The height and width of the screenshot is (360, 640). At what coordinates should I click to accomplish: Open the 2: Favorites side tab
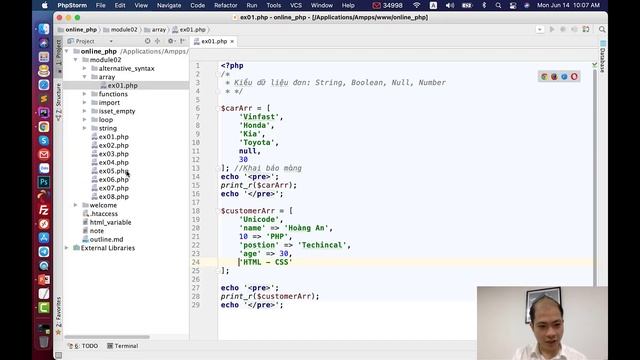tap(58, 316)
